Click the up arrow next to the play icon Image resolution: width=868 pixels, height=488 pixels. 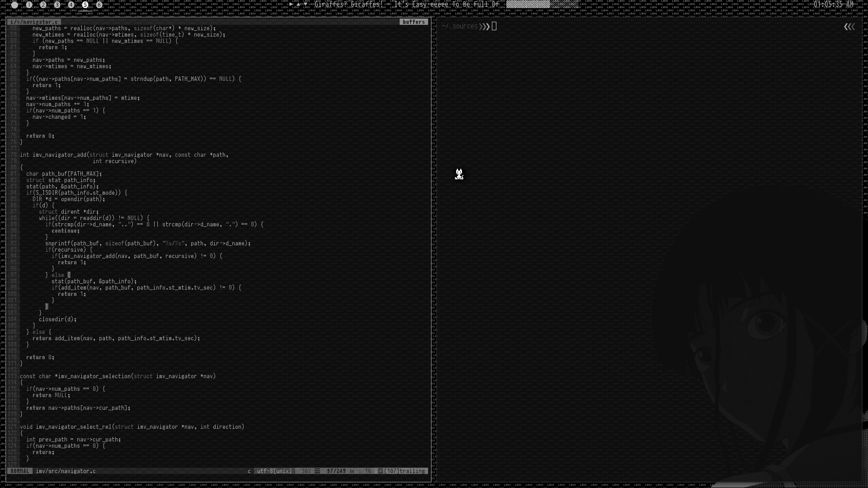tap(298, 5)
